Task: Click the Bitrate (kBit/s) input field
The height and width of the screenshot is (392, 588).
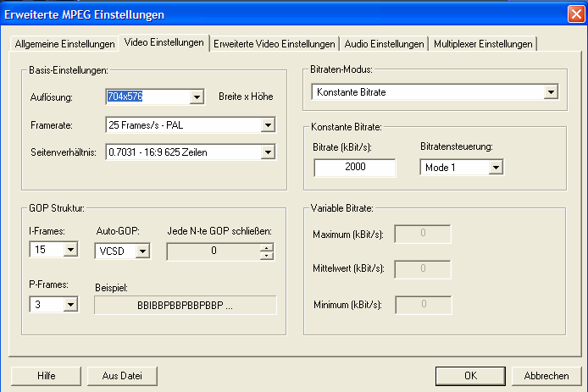Action: (354, 168)
